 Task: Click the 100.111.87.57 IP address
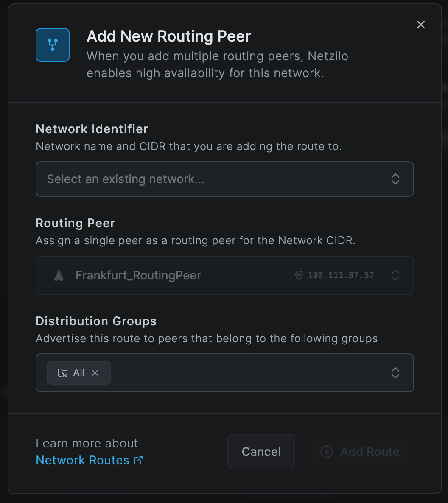(341, 275)
